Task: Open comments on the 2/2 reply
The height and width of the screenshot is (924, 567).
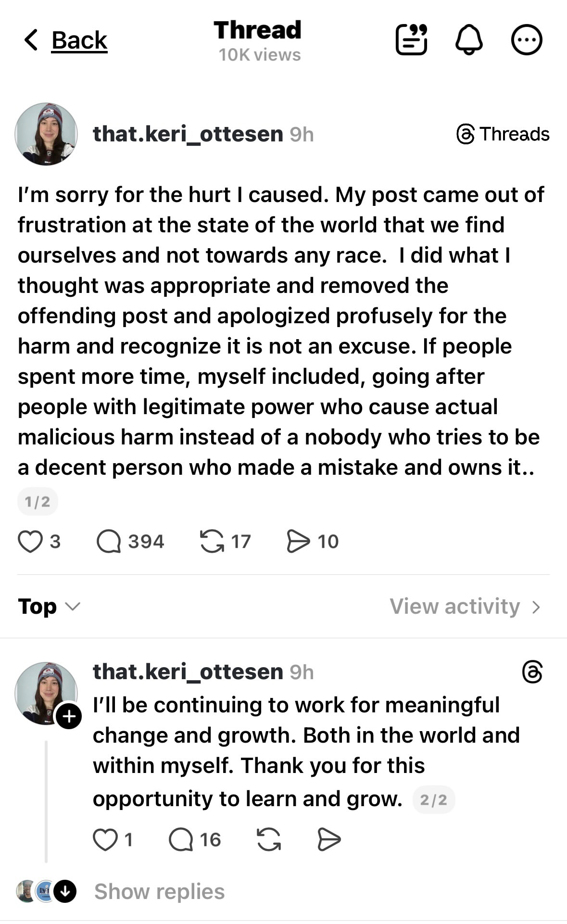Action: click(x=181, y=840)
